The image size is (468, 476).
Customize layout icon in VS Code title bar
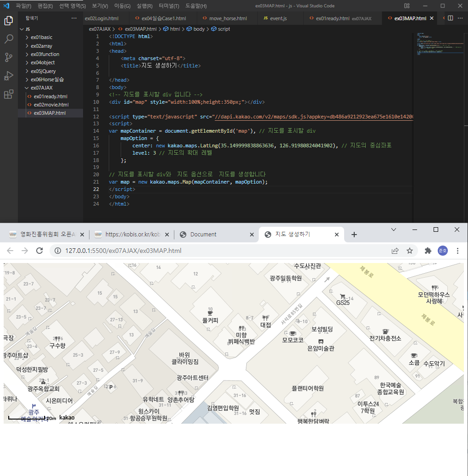pyautogui.click(x=407, y=6)
